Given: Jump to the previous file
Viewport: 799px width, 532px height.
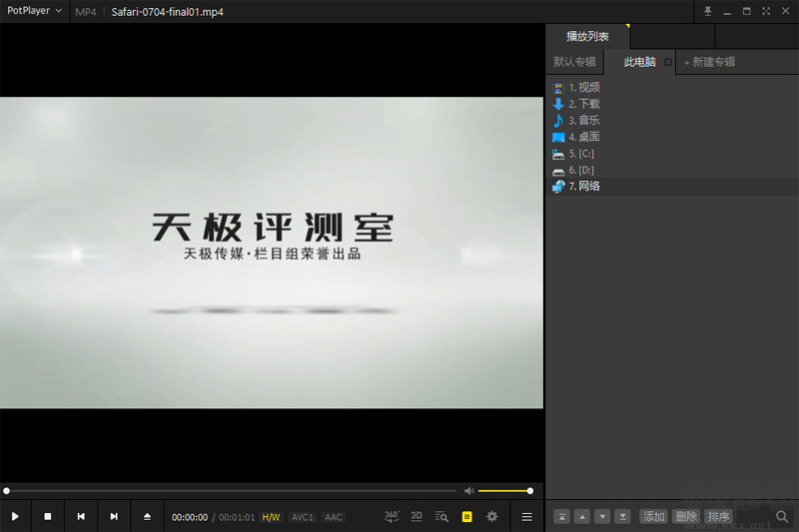Looking at the screenshot, I should pos(81,517).
